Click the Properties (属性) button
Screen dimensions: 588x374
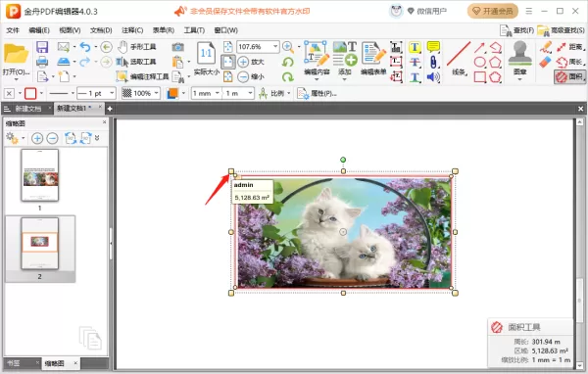317,93
